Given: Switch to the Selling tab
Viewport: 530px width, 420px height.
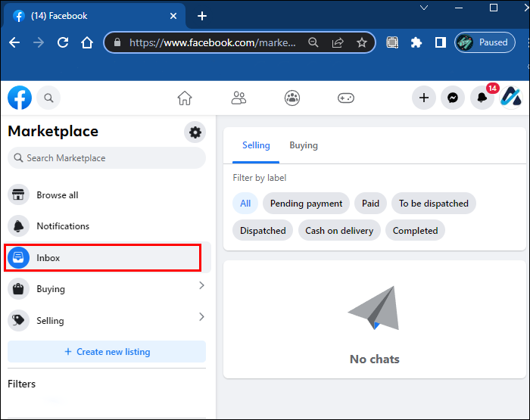Looking at the screenshot, I should coord(256,145).
